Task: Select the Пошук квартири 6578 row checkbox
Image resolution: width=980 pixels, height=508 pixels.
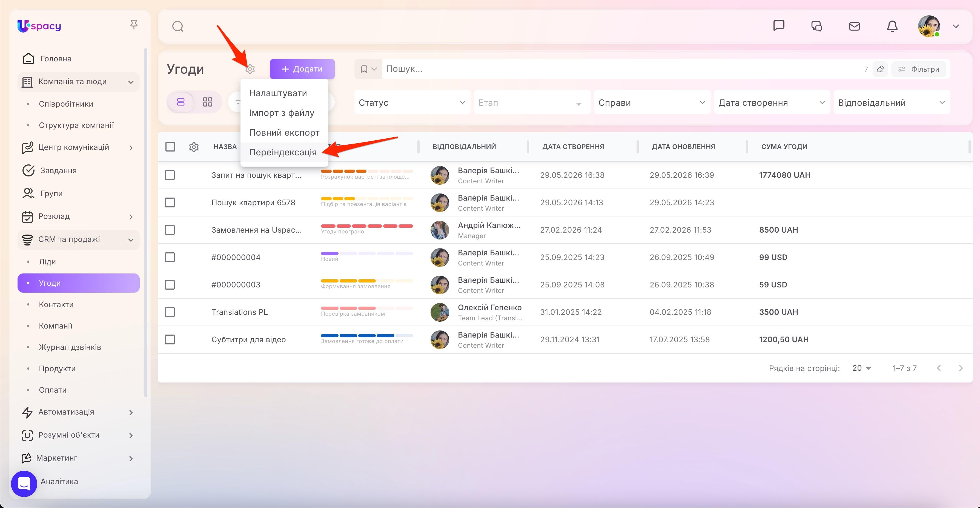Action: [170, 202]
